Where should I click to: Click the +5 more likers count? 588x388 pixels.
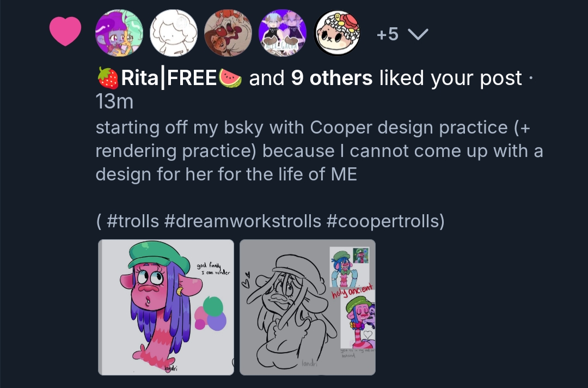[387, 35]
